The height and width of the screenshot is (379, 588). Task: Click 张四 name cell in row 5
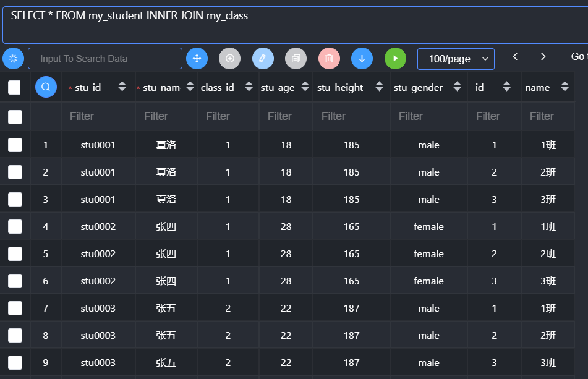coord(166,253)
